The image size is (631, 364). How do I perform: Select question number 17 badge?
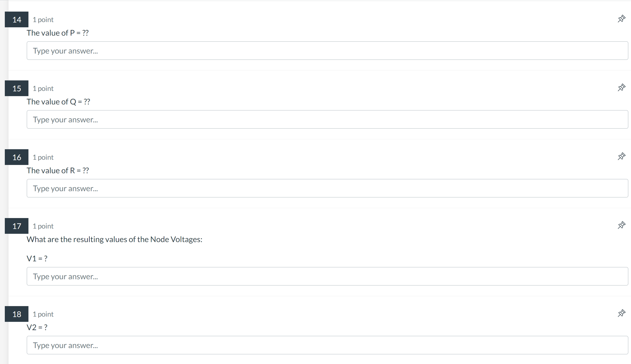(17, 226)
